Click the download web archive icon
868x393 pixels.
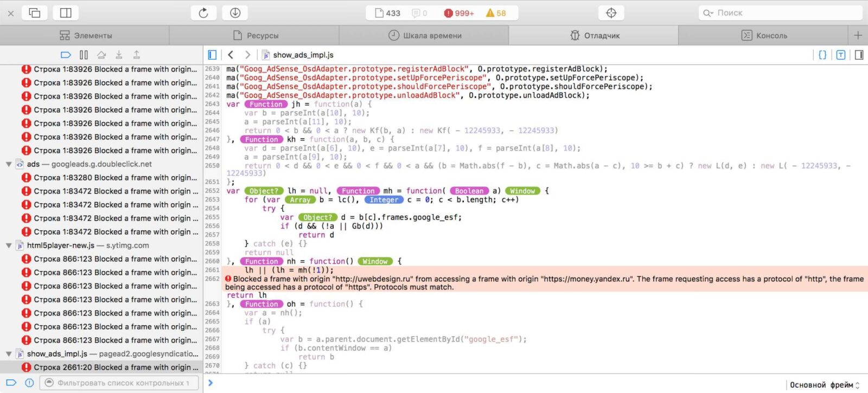235,13
